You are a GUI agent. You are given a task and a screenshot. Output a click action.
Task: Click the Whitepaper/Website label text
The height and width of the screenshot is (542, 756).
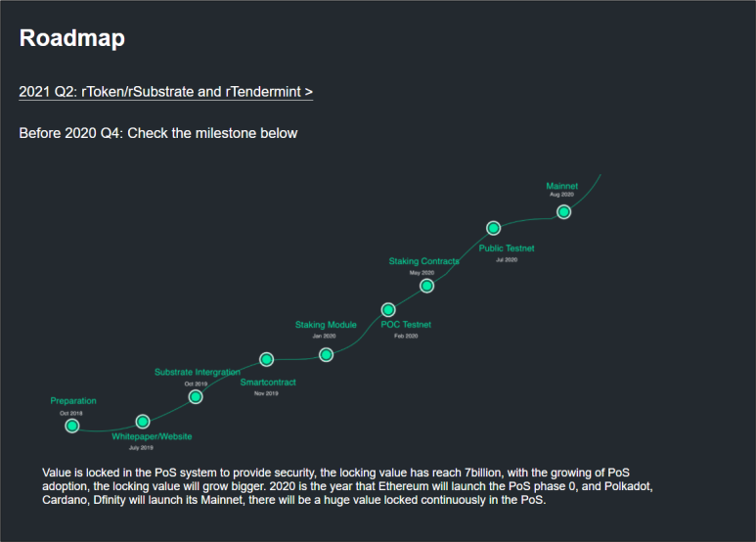152,436
